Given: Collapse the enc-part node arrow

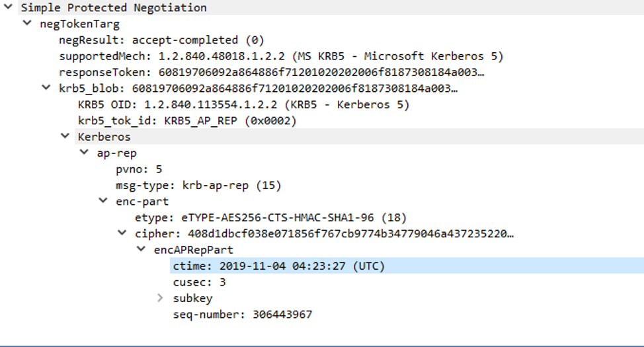Looking at the screenshot, I should pos(103,201).
